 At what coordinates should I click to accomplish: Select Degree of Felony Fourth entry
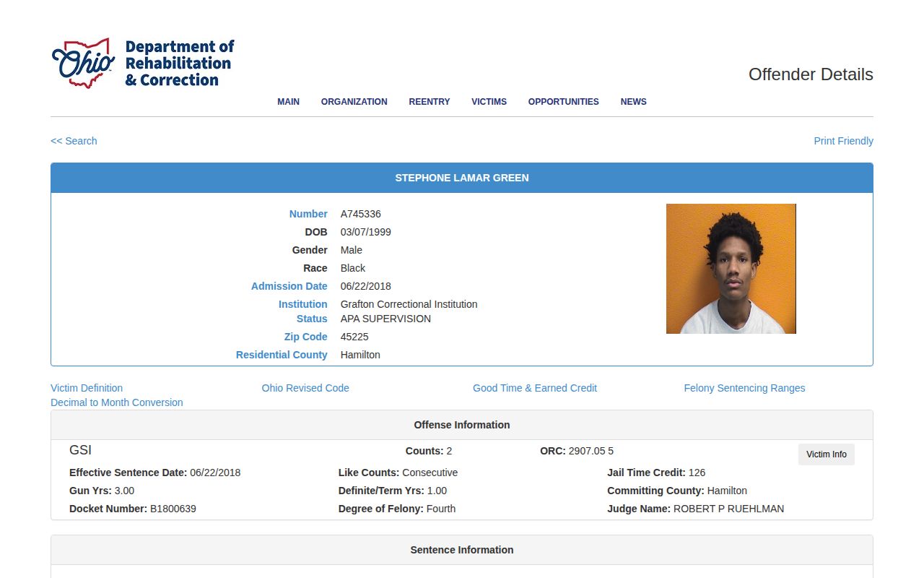click(x=397, y=509)
